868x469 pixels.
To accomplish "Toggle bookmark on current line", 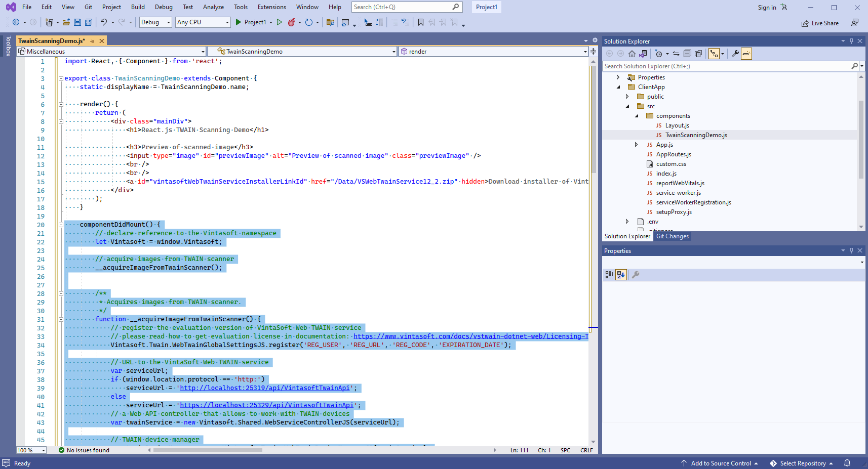I will coord(420,22).
